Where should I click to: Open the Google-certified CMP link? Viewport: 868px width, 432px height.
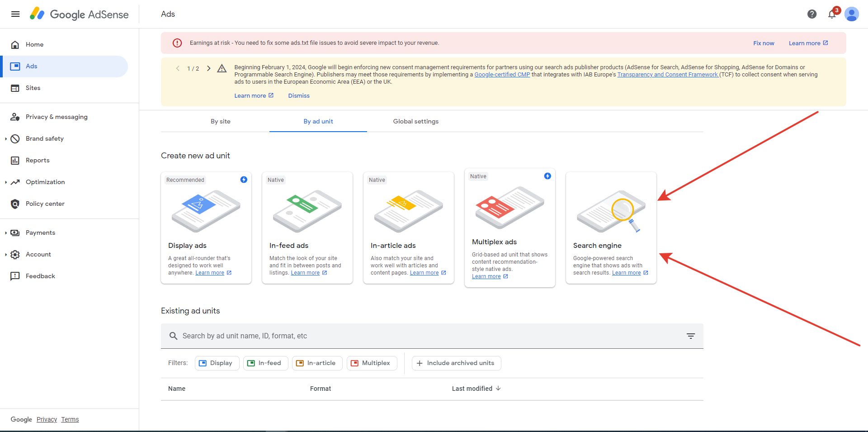[502, 75]
